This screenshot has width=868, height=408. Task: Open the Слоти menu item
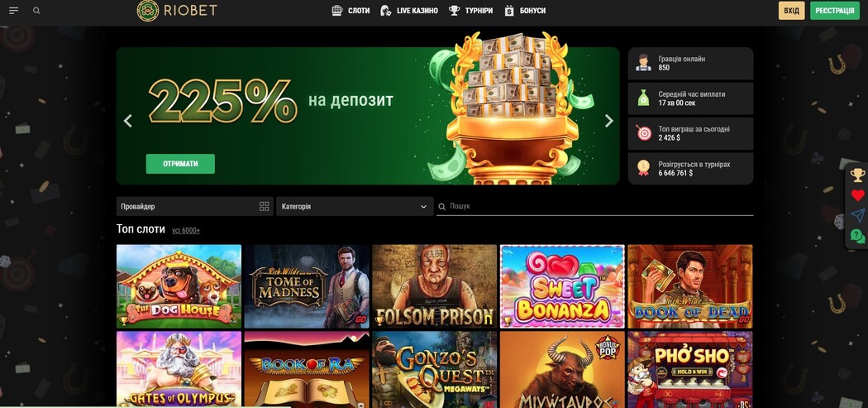351,11
